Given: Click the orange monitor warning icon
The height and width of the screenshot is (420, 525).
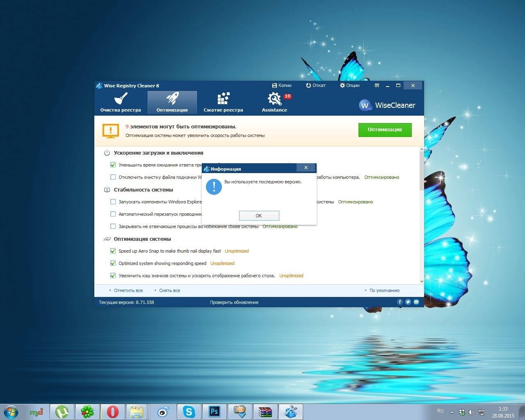Looking at the screenshot, I should point(111,131).
